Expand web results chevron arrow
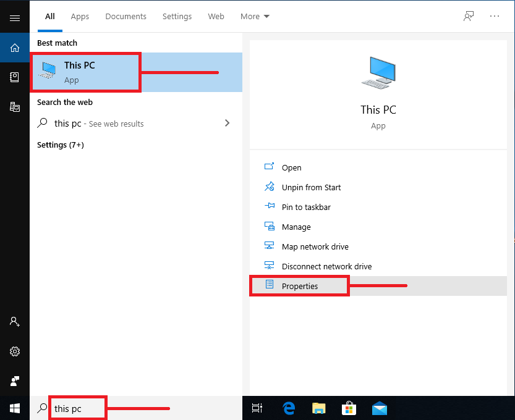This screenshot has height=420, width=515. [x=228, y=123]
